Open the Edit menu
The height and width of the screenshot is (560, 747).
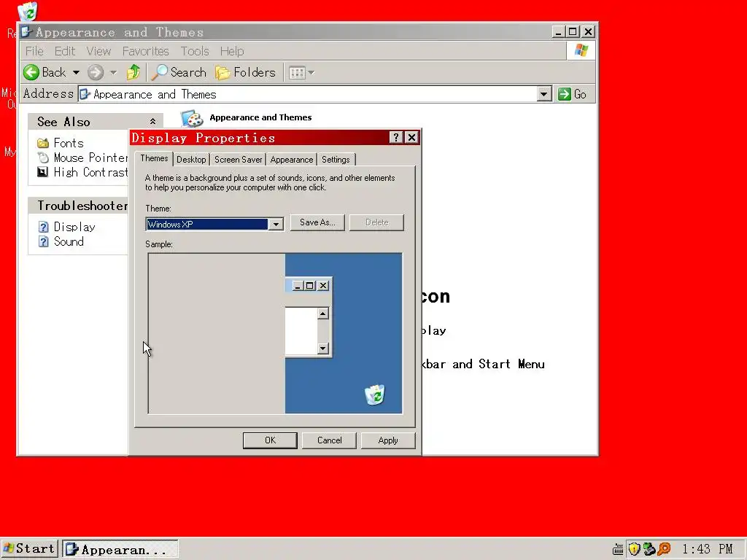(65, 51)
